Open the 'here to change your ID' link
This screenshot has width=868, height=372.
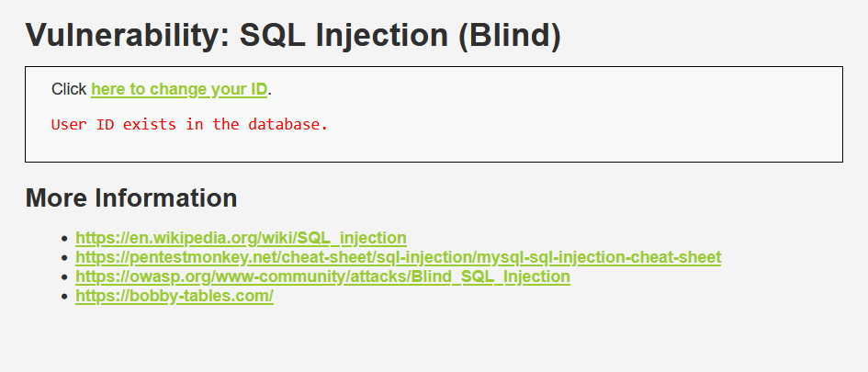pos(179,89)
